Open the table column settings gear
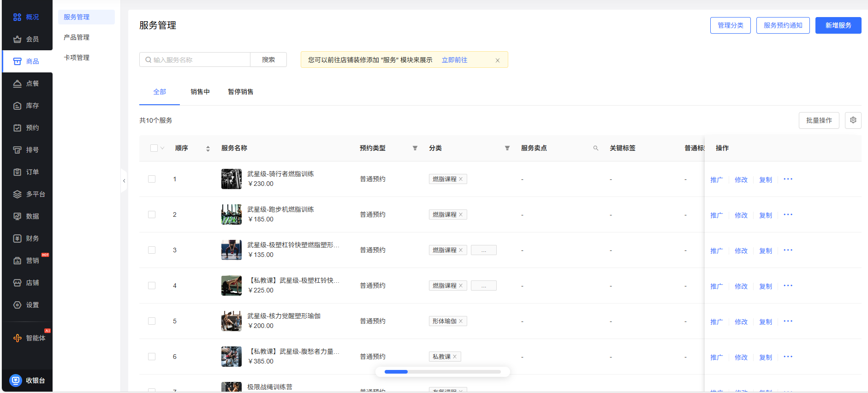Viewport: 868px width, 393px height. point(853,120)
